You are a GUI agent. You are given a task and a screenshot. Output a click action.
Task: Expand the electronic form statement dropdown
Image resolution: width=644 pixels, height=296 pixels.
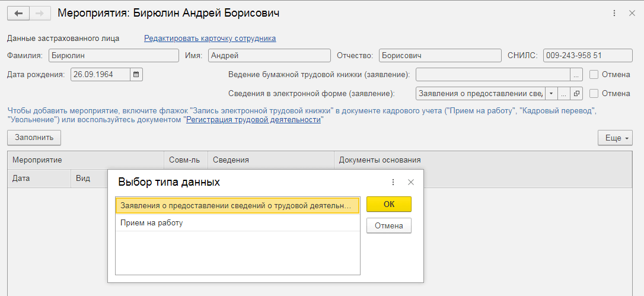(x=551, y=94)
